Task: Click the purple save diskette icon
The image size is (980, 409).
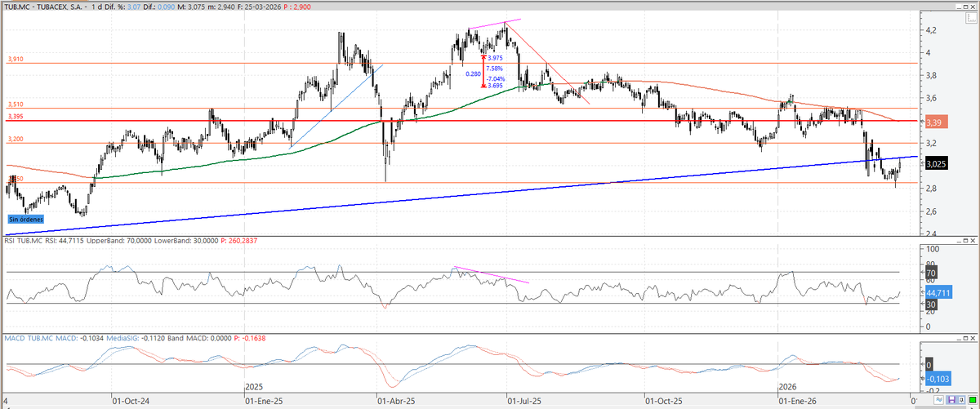Action: 951,400
